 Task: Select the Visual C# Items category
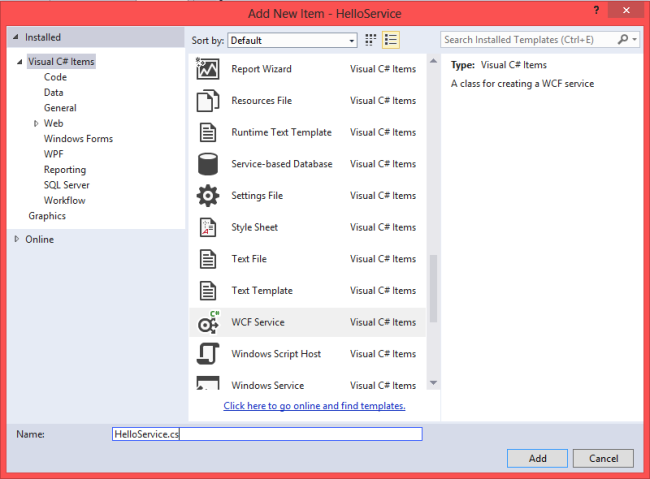click(x=61, y=61)
